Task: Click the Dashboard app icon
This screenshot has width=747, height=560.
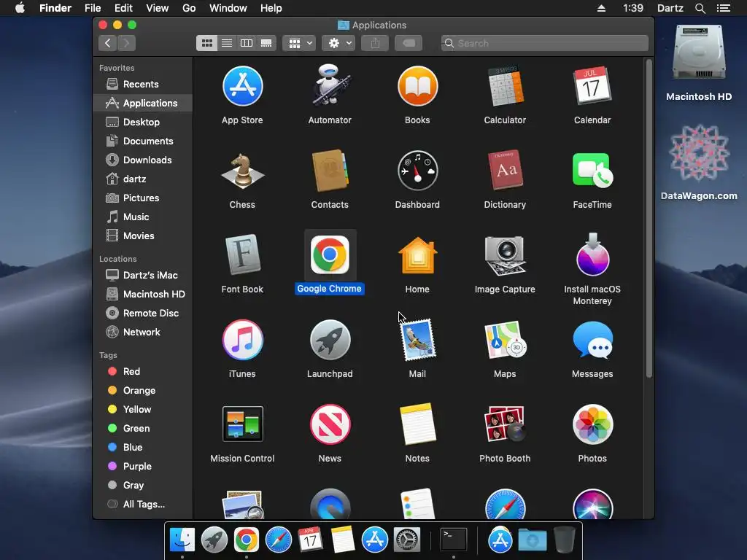Action: pos(417,171)
